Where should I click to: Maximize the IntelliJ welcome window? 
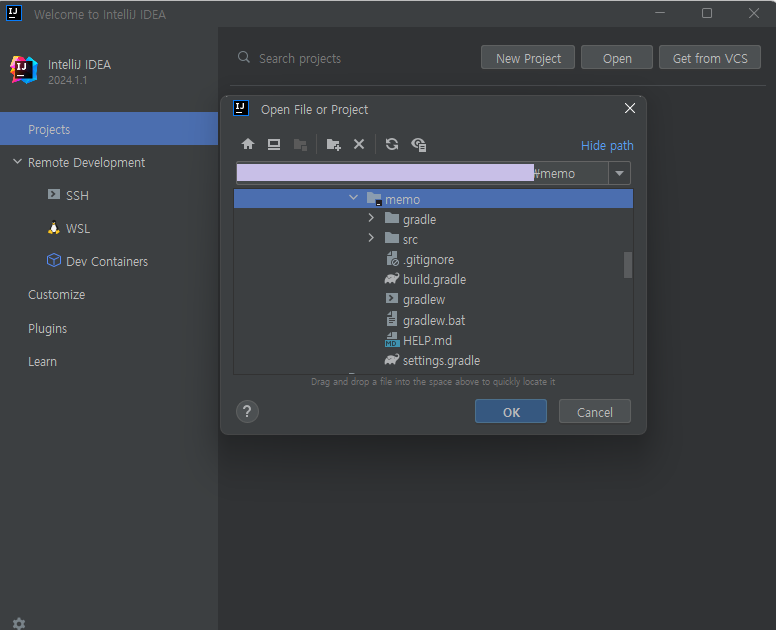point(707,13)
